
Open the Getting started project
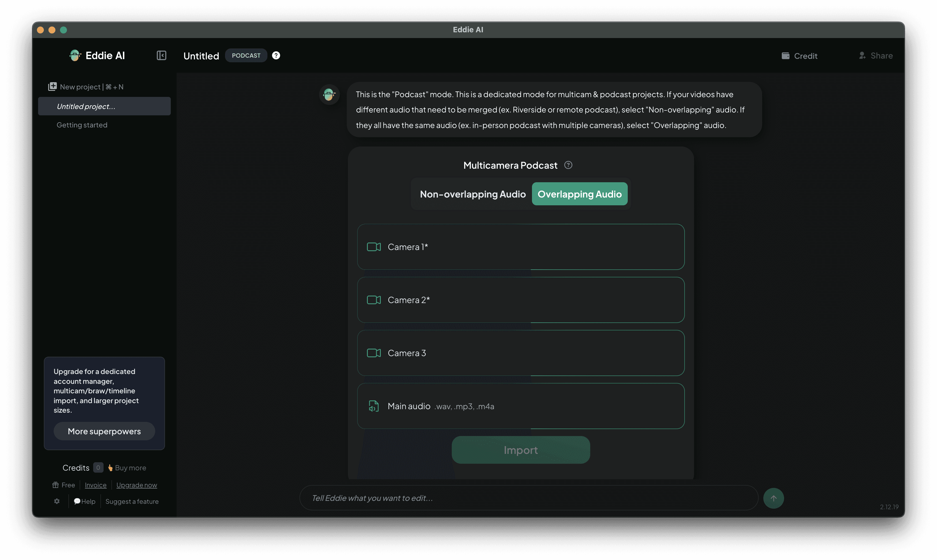[x=82, y=125]
